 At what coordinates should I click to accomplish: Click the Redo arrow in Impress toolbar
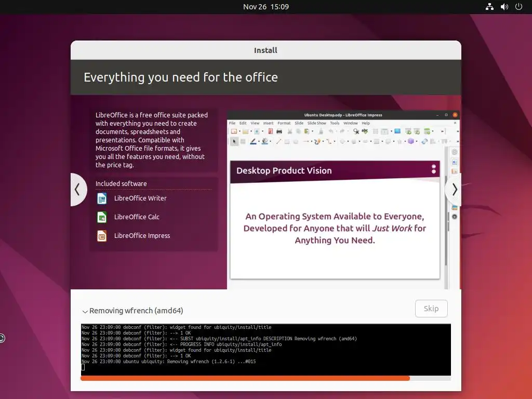click(x=342, y=131)
